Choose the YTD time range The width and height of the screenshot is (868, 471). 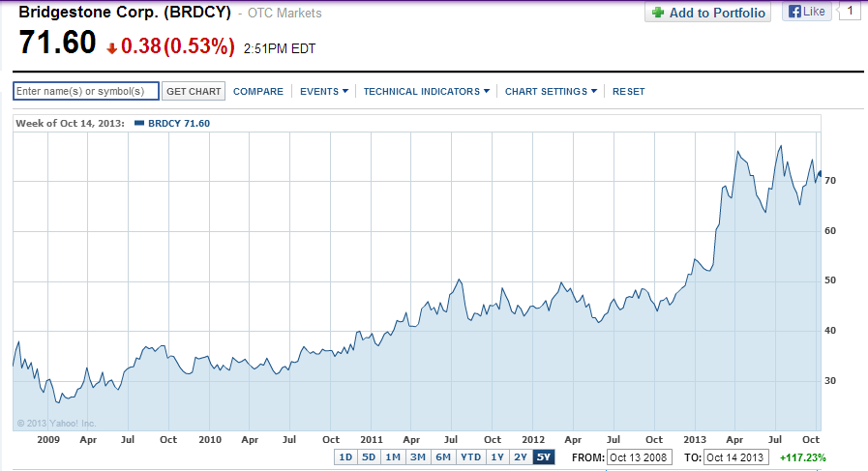tap(470, 457)
